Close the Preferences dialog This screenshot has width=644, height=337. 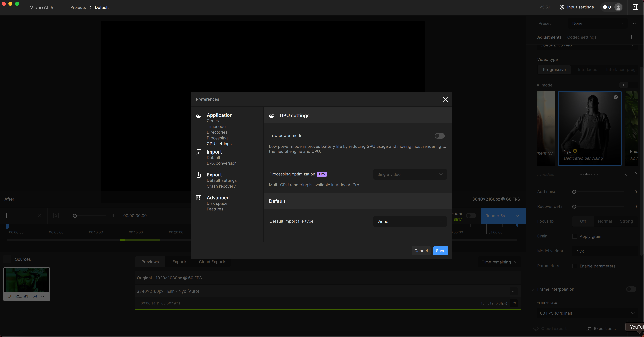(x=445, y=99)
